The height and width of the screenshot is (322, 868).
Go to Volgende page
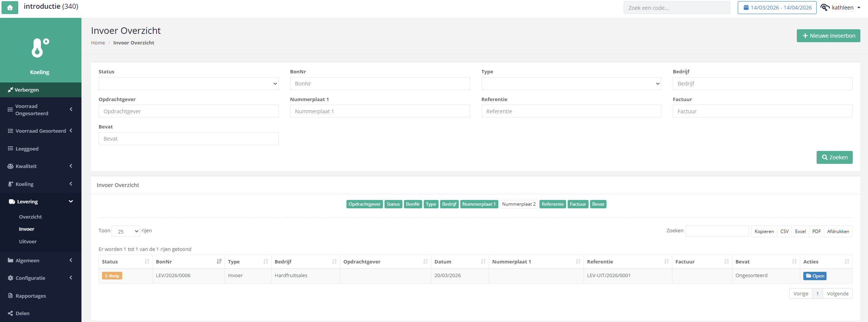tap(838, 293)
